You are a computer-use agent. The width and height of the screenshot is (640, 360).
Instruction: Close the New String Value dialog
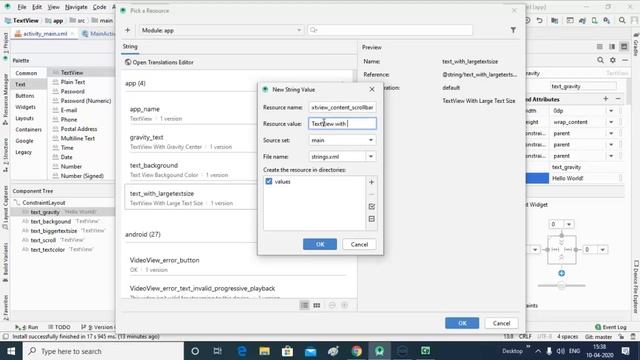pyautogui.click(x=372, y=89)
